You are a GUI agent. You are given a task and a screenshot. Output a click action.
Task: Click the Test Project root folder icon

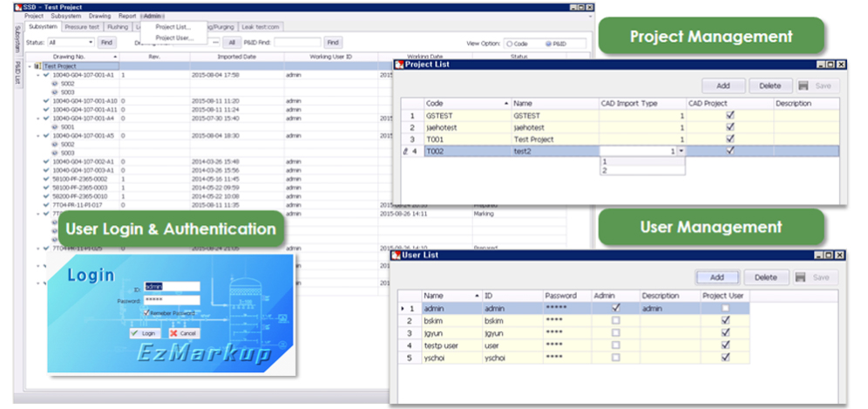[37, 65]
